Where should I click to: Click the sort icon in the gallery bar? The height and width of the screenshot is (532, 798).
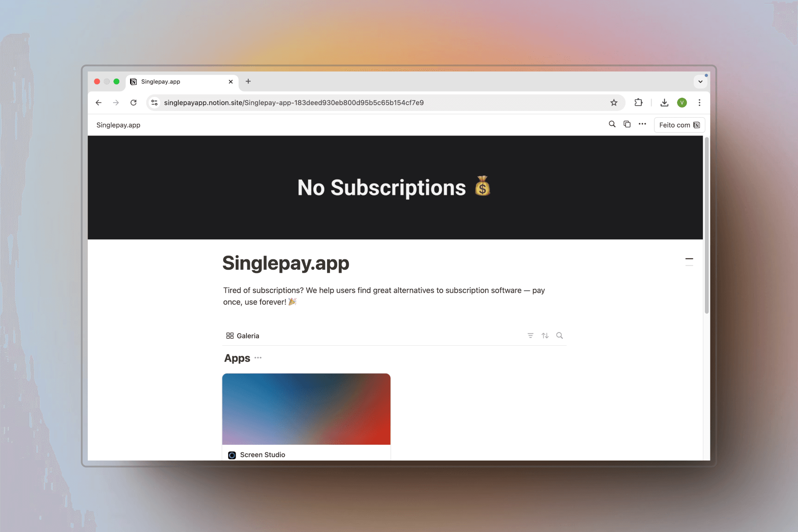[x=544, y=335]
